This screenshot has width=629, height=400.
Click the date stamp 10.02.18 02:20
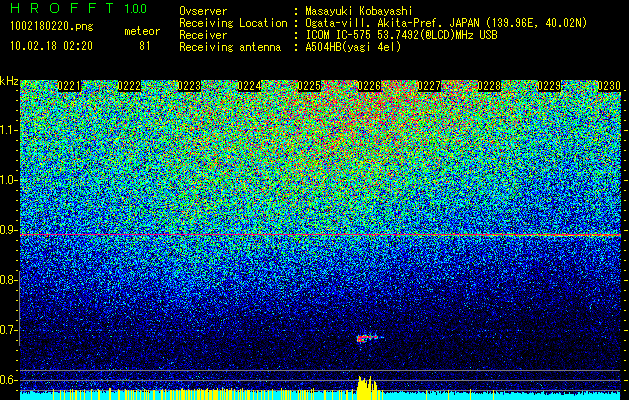click(51, 46)
